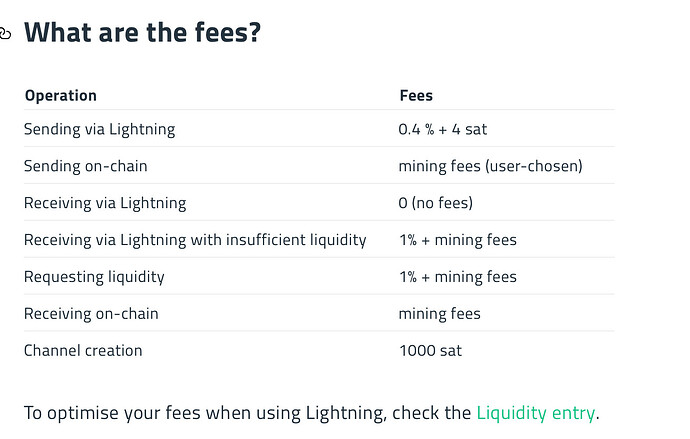This screenshot has height=439, width=690.
Task: Click mining fees (user-chosen) cell
Action: 490,166
